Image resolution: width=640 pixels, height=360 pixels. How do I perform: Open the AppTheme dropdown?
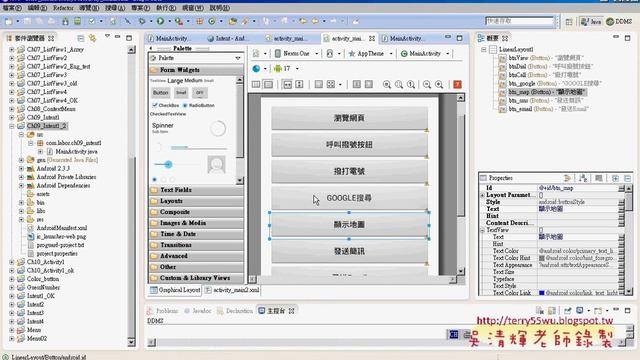coord(391,53)
